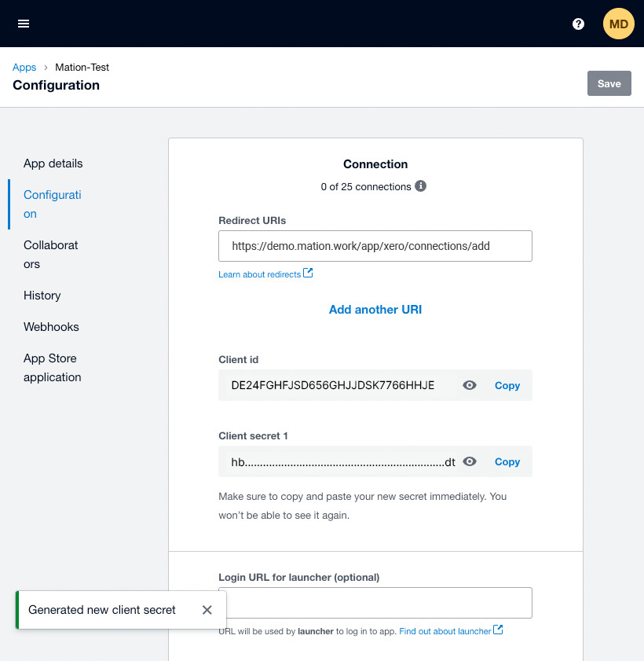Open the MD user avatar menu
The height and width of the screenshot is (661, 644).
pyautogui.click(x=618, y=24)
